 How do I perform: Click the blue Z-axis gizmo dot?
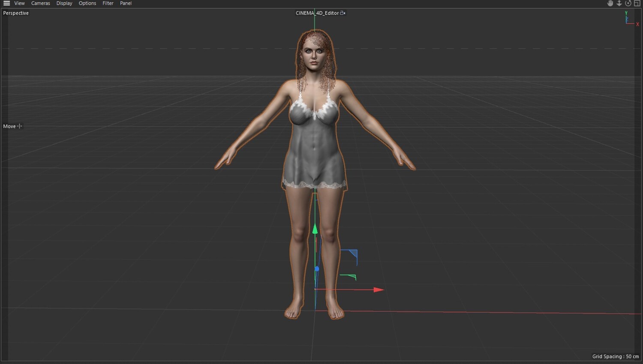tap(317, 269)
